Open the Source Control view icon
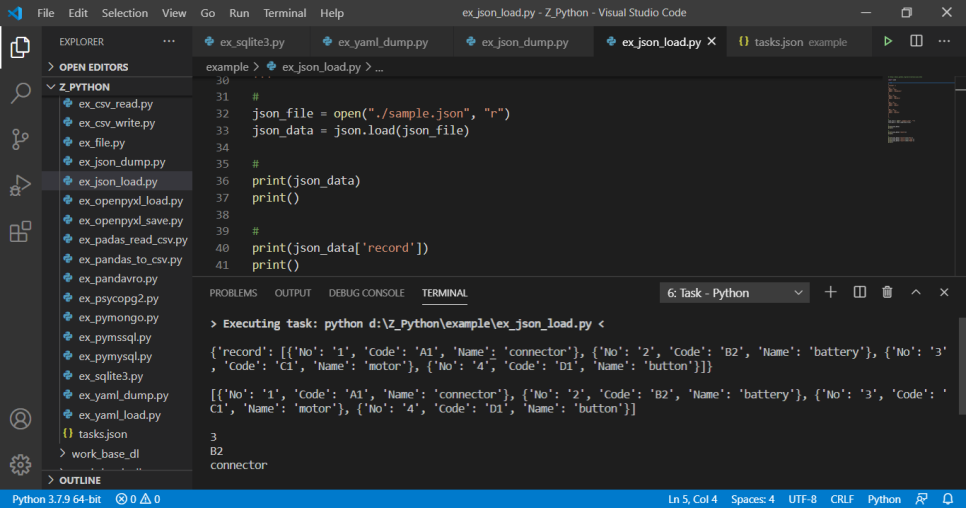 click(x=20, y=139)
